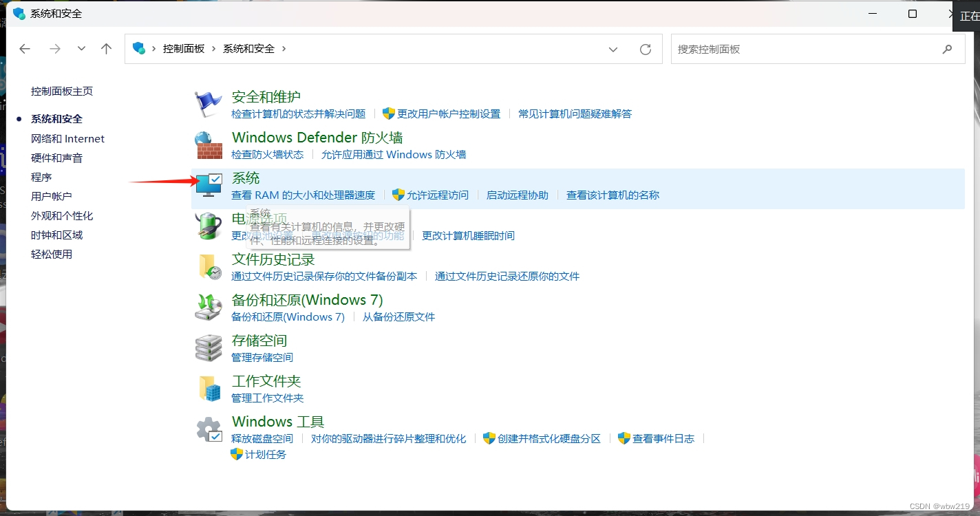Open the File History folder icon
This screenshot has width=980, height=516.
(210, 266)
